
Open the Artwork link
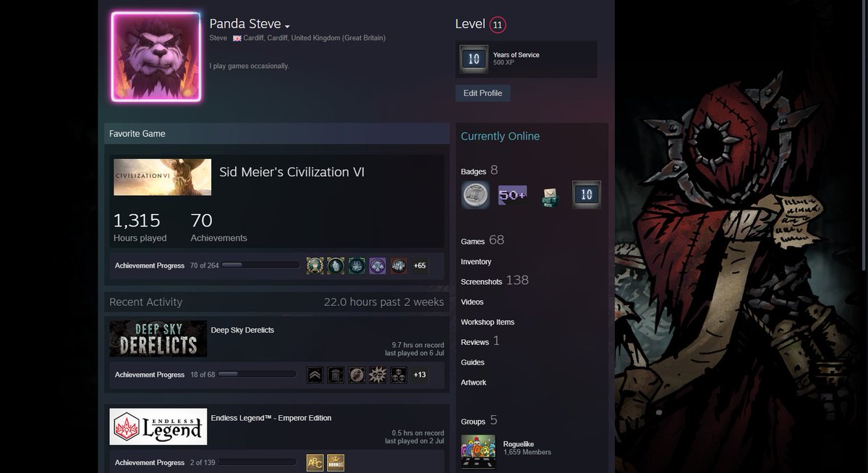pos(474,383)
